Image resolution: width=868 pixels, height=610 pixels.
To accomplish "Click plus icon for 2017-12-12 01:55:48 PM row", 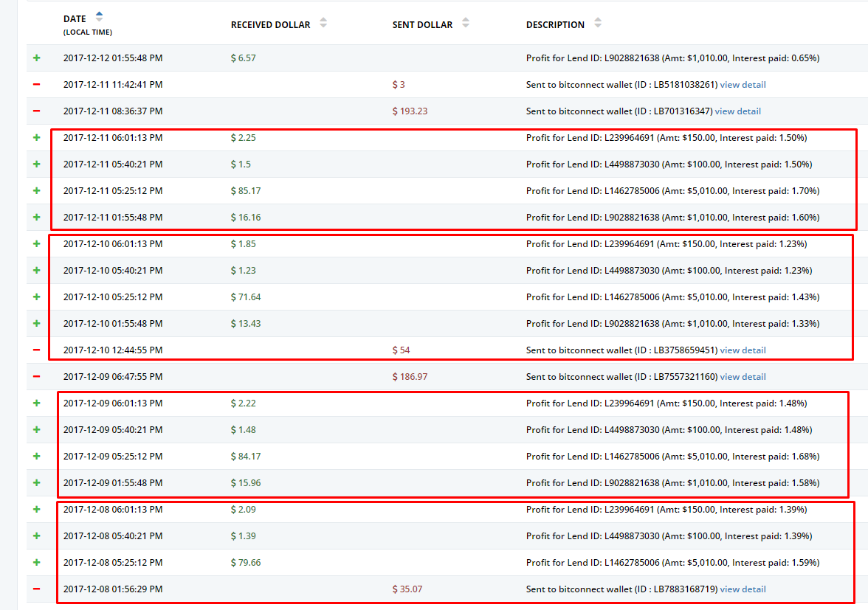I will click(37, 58).
